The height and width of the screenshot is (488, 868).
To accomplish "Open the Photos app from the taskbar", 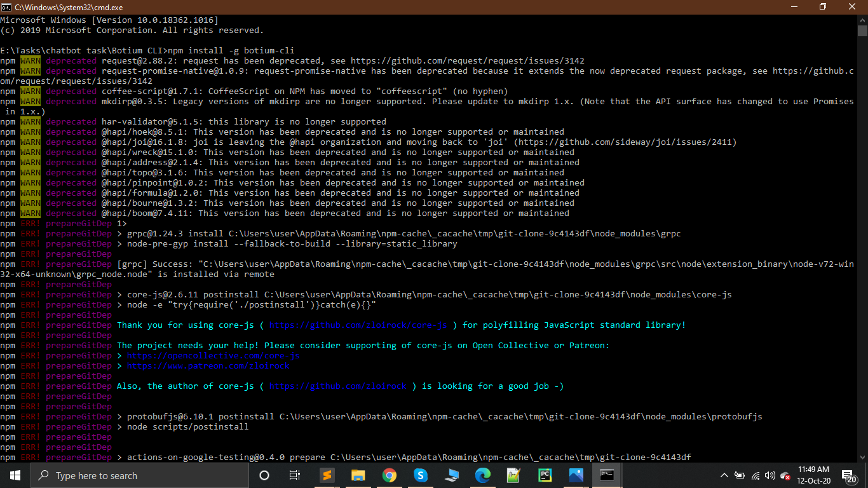I will pyautogui.click(x=575, y=475).
